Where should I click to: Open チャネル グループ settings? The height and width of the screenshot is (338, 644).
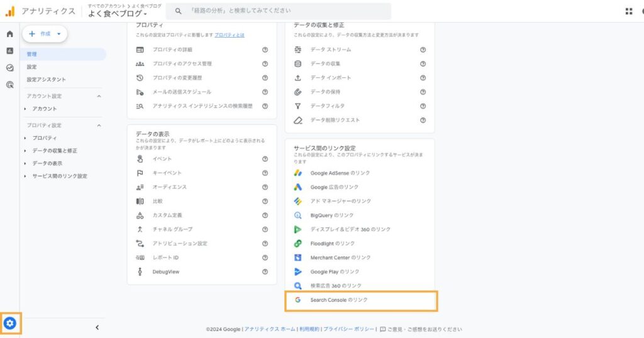coord(172,229)
